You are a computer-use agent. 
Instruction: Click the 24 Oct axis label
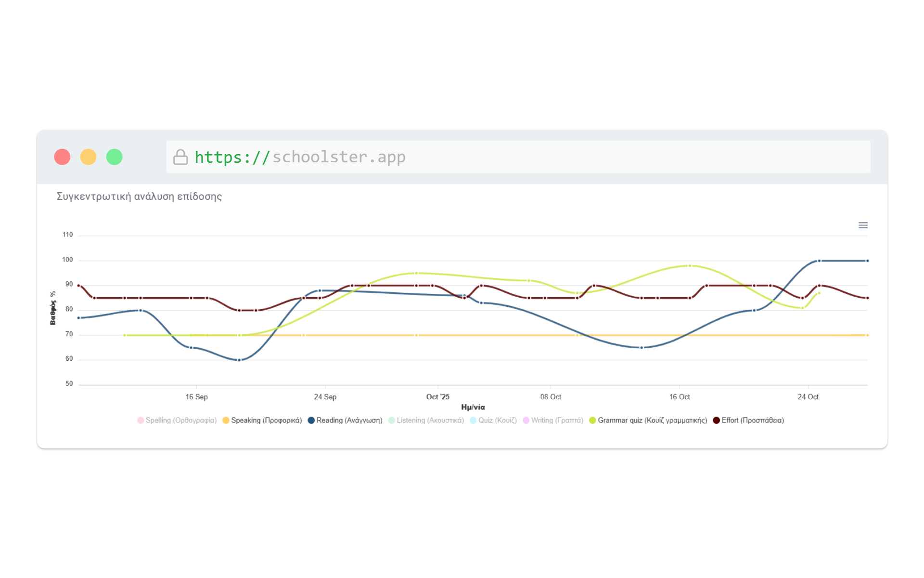point(808,397)
